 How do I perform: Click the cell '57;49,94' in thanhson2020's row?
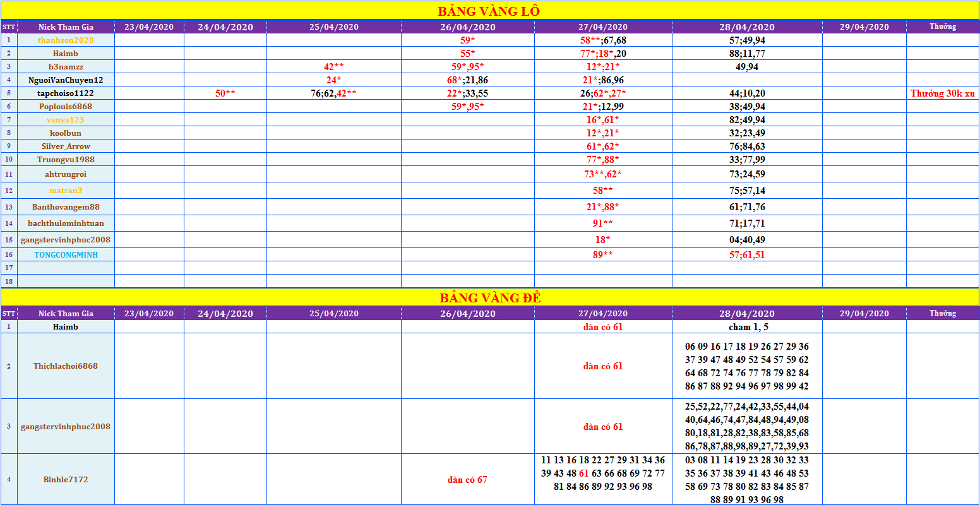[x=747, y=40]
